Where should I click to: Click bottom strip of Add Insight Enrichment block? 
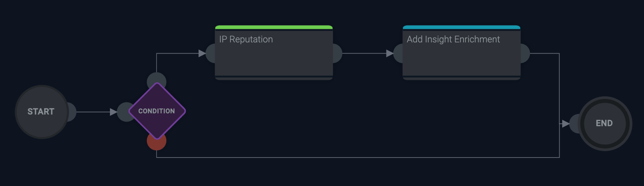tap(461, 78)
